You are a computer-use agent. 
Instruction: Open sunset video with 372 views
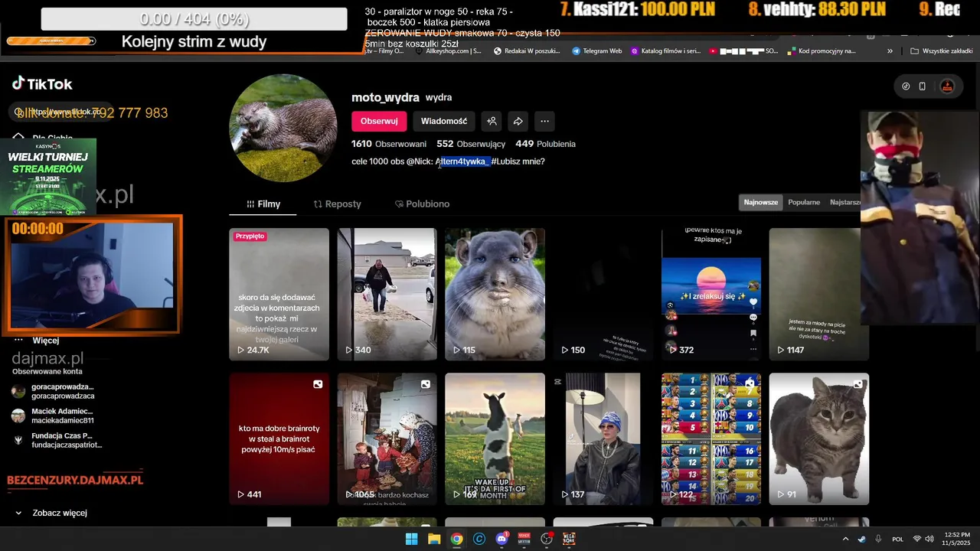(x=711, y=294)
